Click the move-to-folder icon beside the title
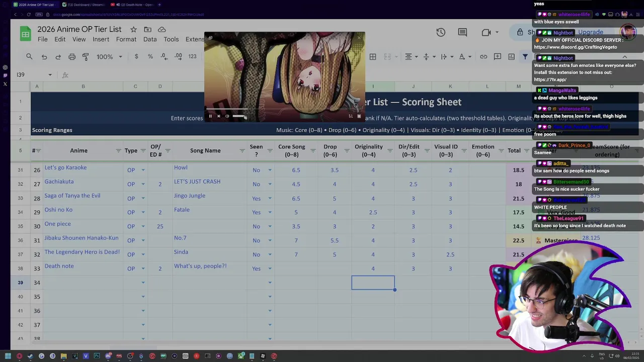This screenshot has height=362, width=644. pyautogui.click(x=147, y=30)
